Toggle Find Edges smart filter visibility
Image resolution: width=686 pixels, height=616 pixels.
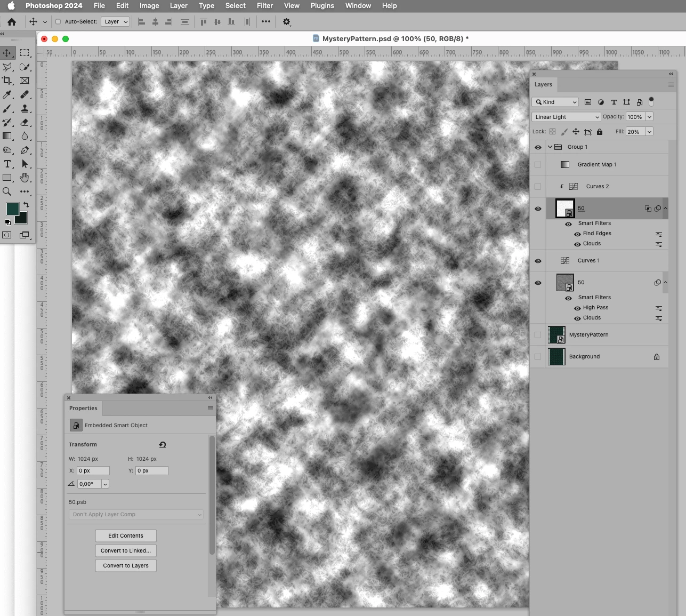pos(577,234)
